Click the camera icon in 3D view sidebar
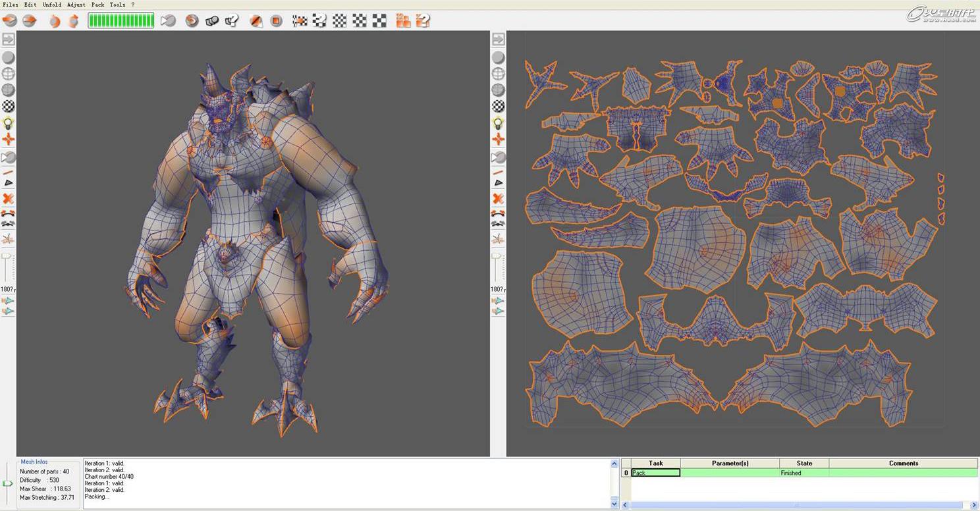Viewport: 980px width, 511px height. 9,157
